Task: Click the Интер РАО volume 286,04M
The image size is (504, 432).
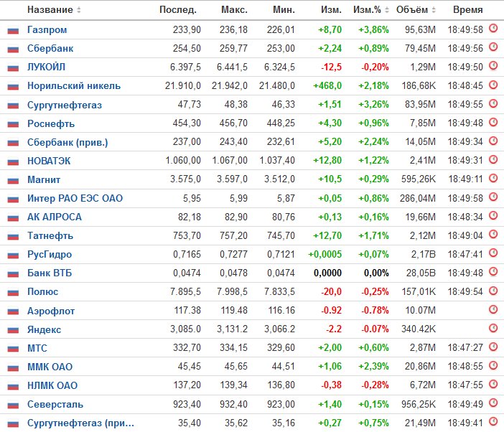Action: coord(418,198)
